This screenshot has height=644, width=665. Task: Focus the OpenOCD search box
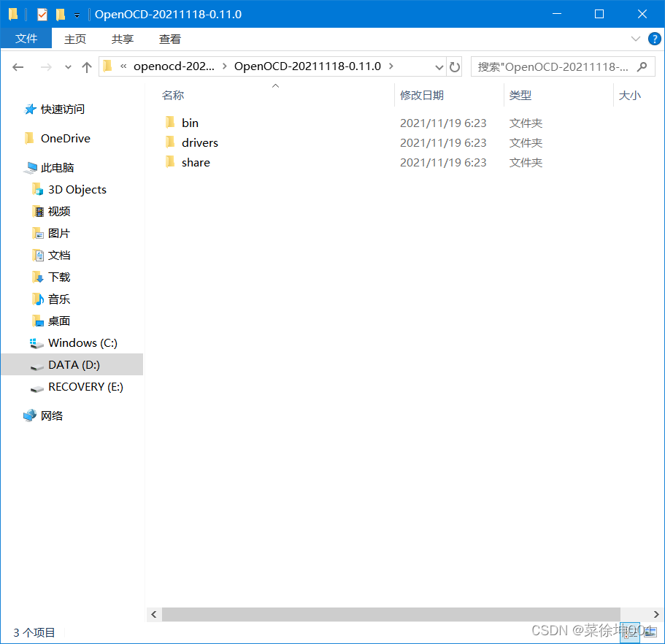[562, 67]
